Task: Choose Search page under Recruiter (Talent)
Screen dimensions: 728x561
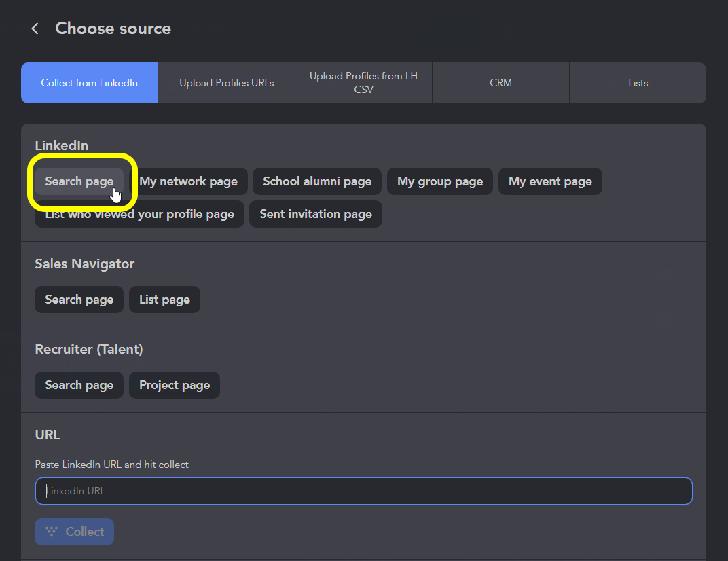Action: coord(79,385)
